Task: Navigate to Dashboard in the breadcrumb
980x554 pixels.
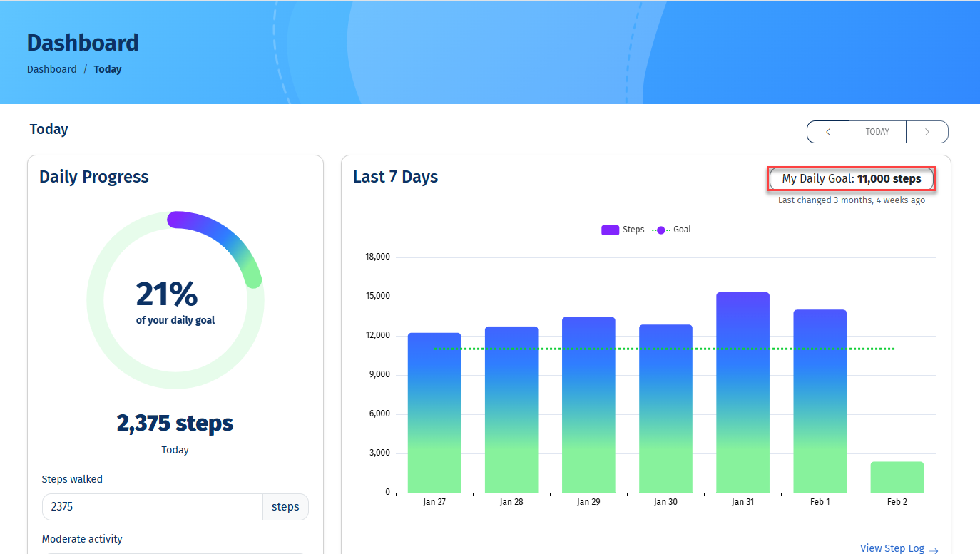Action: tap(52, 69)
